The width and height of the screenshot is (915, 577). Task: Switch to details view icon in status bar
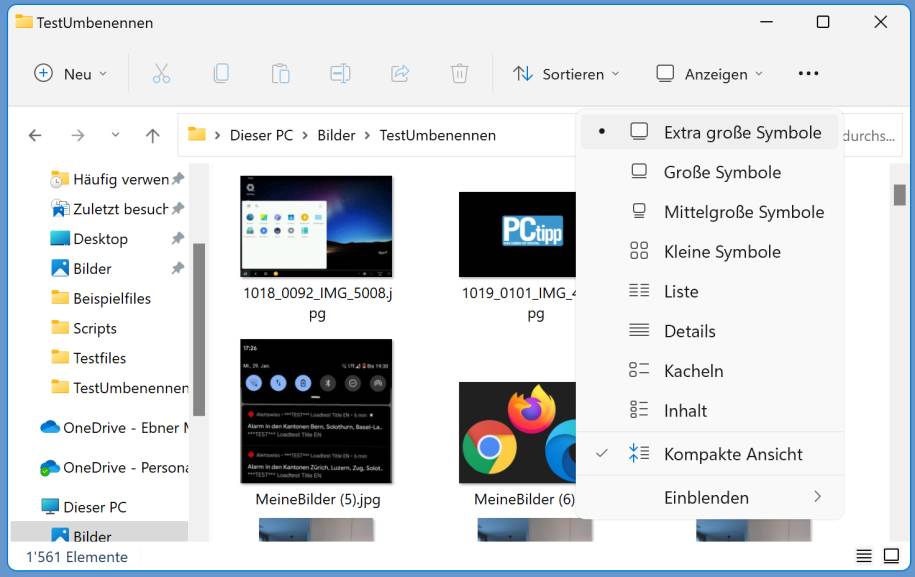coord(864,556)
